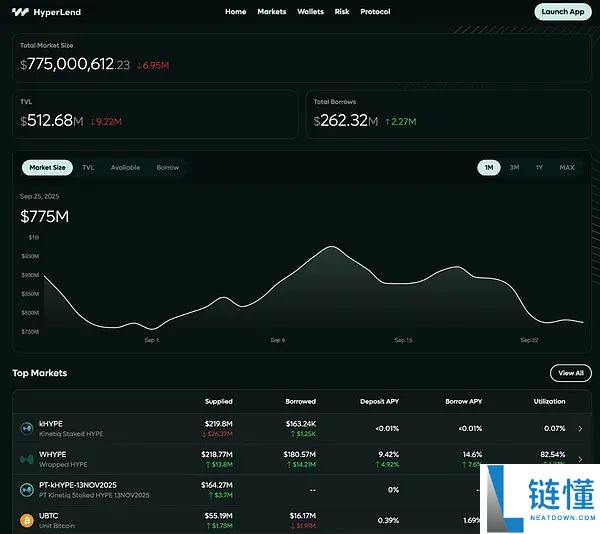Viewport: 600px width, 534px height.
Task: Open the Wallets menu
Action: pyautogui.click(x=310, y=12)
